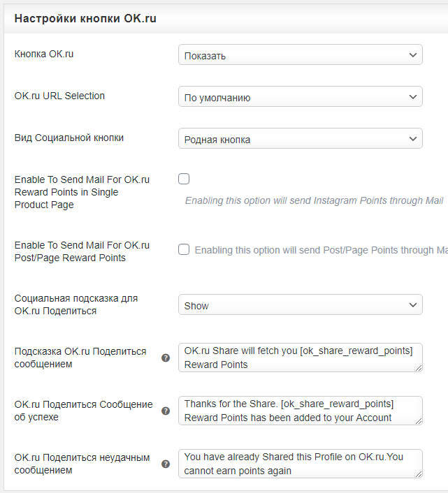Click the Настройки кнопки OK.ru section header

tap(85, 19)
